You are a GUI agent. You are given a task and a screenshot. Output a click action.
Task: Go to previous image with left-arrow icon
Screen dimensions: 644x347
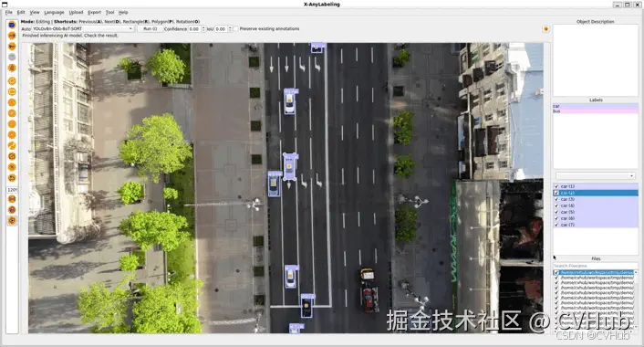pos(12,47)
